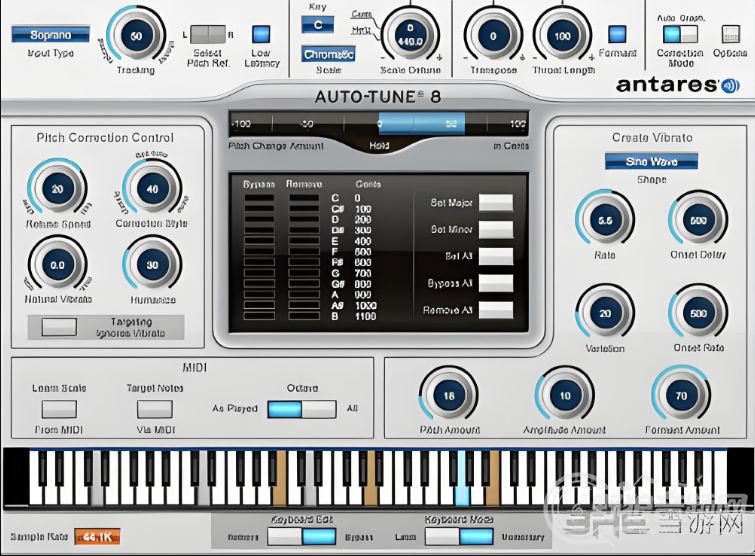Screen dimensions: 755x556
Task: Click the Transpose knob
Action: click(x=493, y=36)
